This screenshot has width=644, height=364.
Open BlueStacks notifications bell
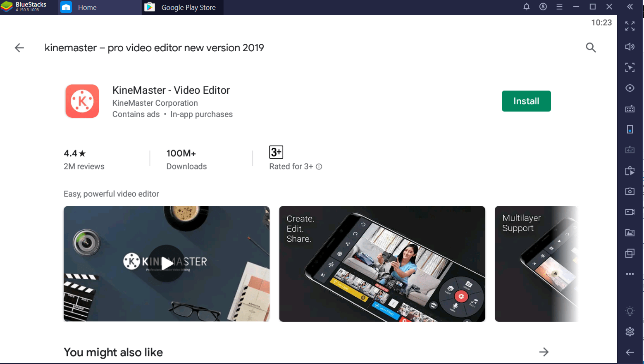527,7
